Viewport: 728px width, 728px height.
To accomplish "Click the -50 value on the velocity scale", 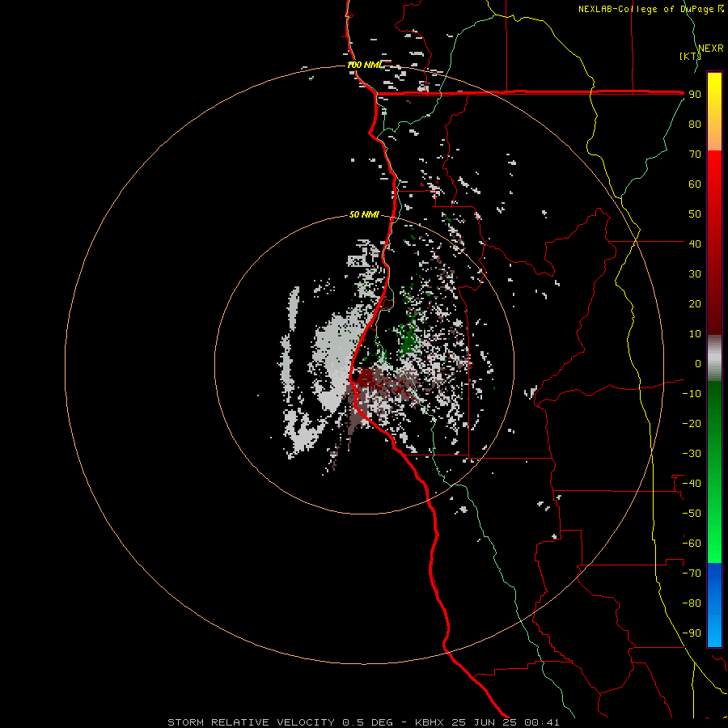I will pyautogui.click(x=692, y=514).
